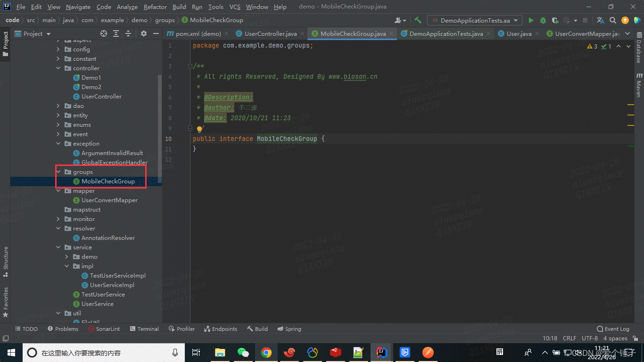The height and width of the screenshot is (362, 644).
Task: Collapse the controller folder
Action: (x=58, y=68)
